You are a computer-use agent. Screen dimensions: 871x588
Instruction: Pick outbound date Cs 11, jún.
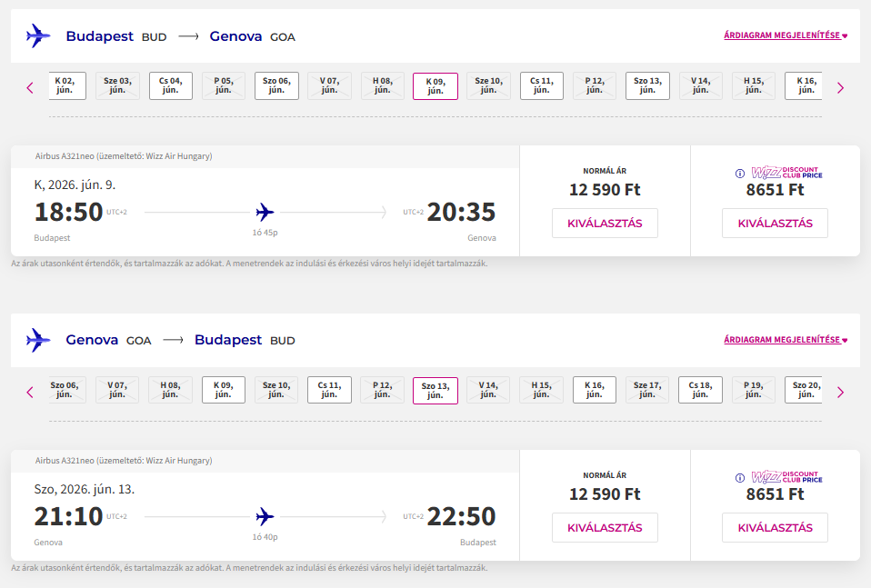541,85
